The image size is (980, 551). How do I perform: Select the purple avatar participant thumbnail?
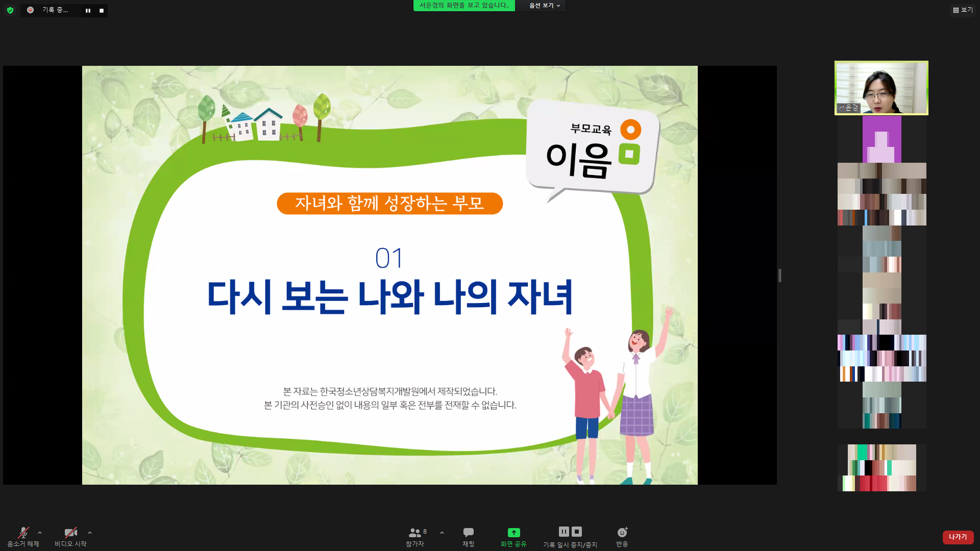[x=881, y=139]
